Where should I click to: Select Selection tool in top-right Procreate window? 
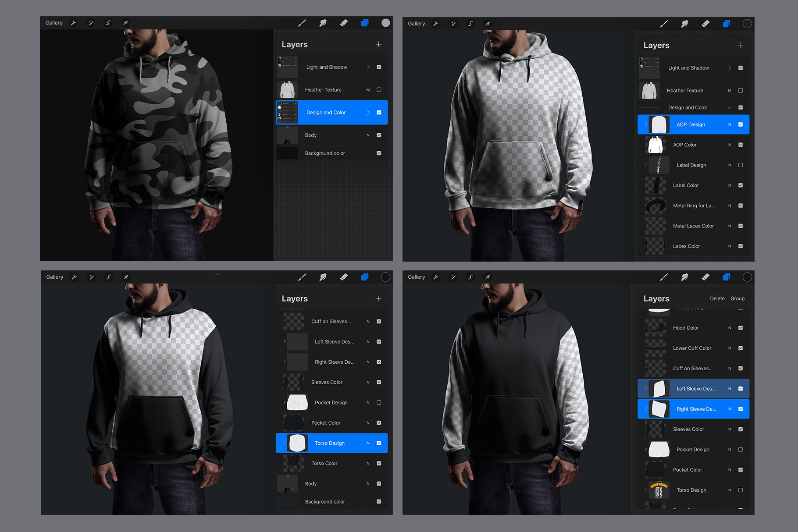(x=470, y=24)
